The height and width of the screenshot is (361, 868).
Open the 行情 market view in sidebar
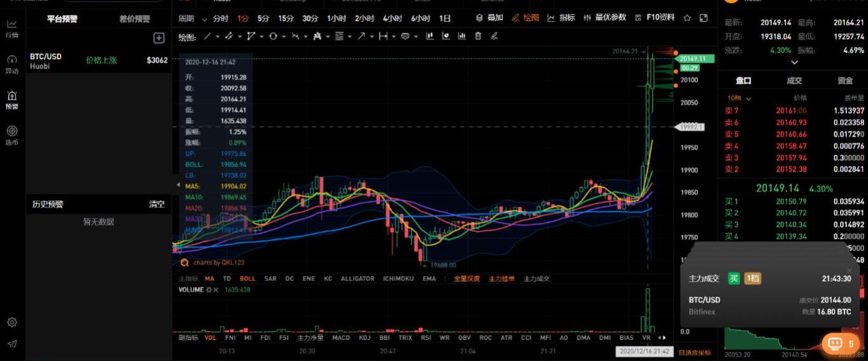[x=11, y=28]
